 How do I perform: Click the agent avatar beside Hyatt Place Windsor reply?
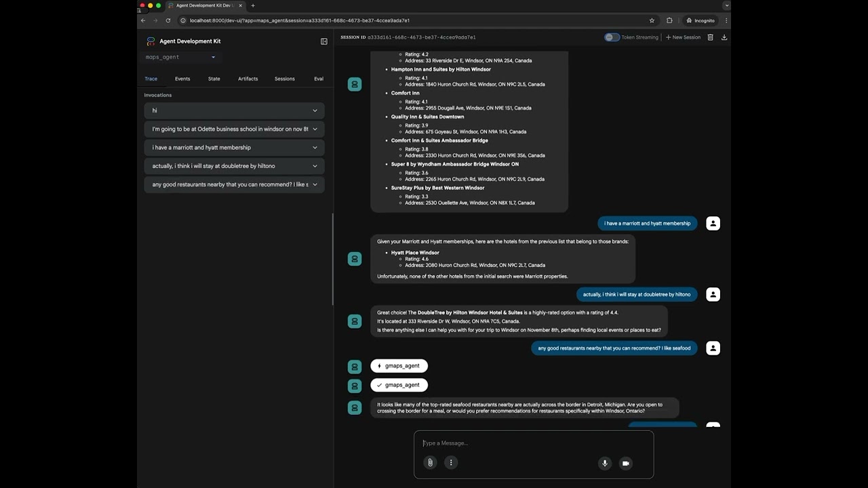pos(355,259)
